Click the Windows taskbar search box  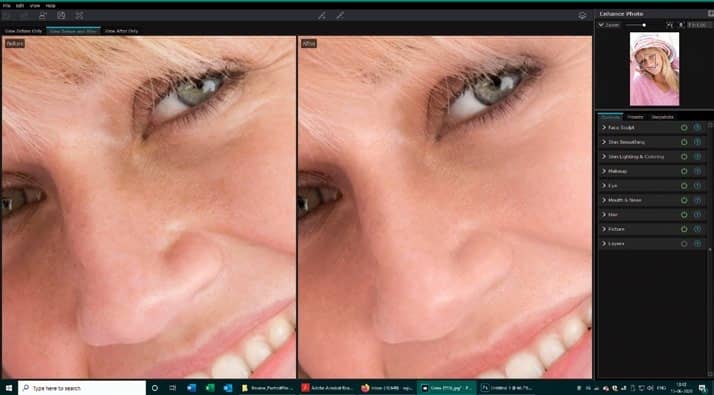click(82, 388)
